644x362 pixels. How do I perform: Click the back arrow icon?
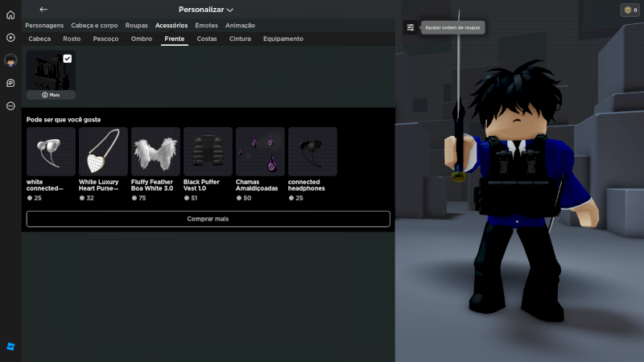43,10
